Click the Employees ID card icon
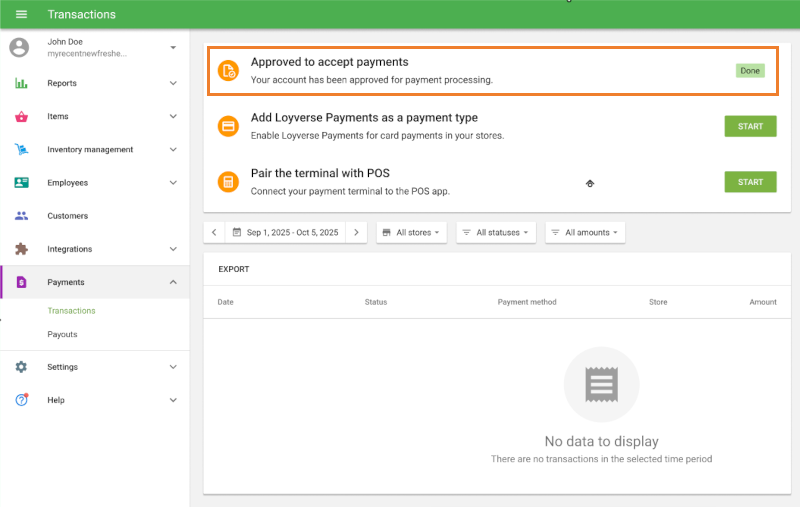This screenshot has height=507, width=800. (21, 183)
